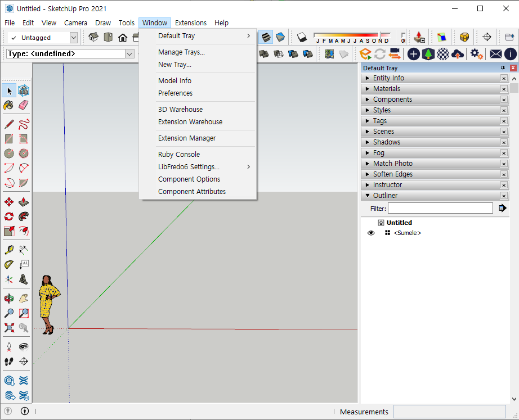Viewport: 519px width, 420px height.
Task: Open Extension Manager from menu
Action: [x=198, y=138]
